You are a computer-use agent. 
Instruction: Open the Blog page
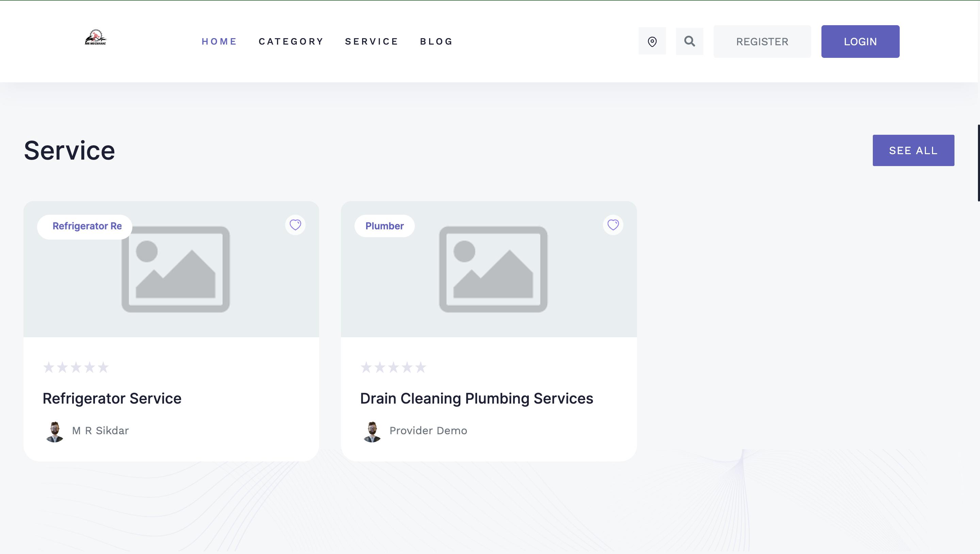(x=436, y=42)
